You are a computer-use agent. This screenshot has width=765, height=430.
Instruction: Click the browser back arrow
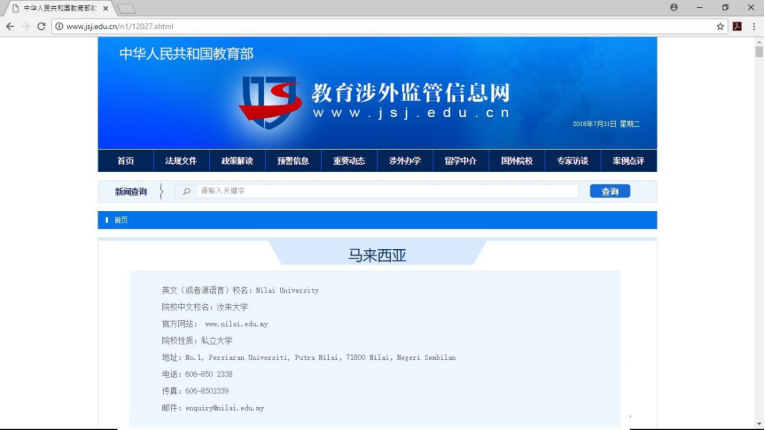coord(10,26)
